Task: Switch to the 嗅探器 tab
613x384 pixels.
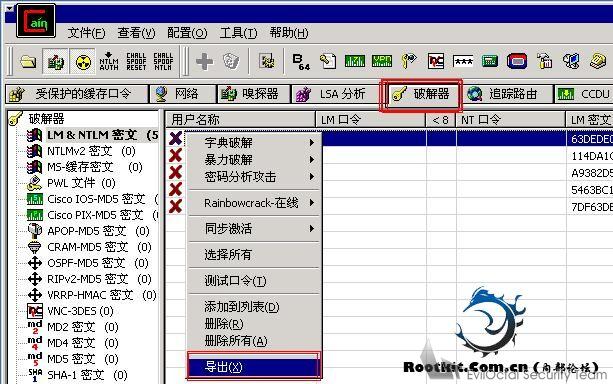Action: 254,94
